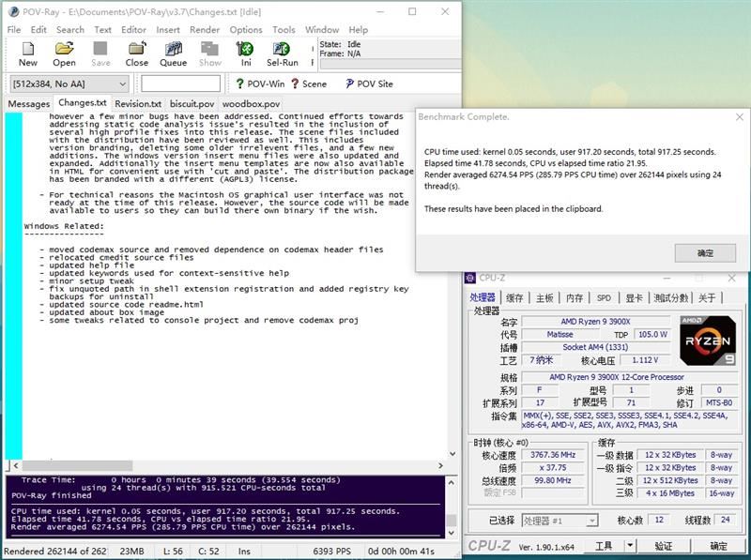The image size is (751, 560).
Task: Click the render progress bar in toolbar
Action: [391, 64]
